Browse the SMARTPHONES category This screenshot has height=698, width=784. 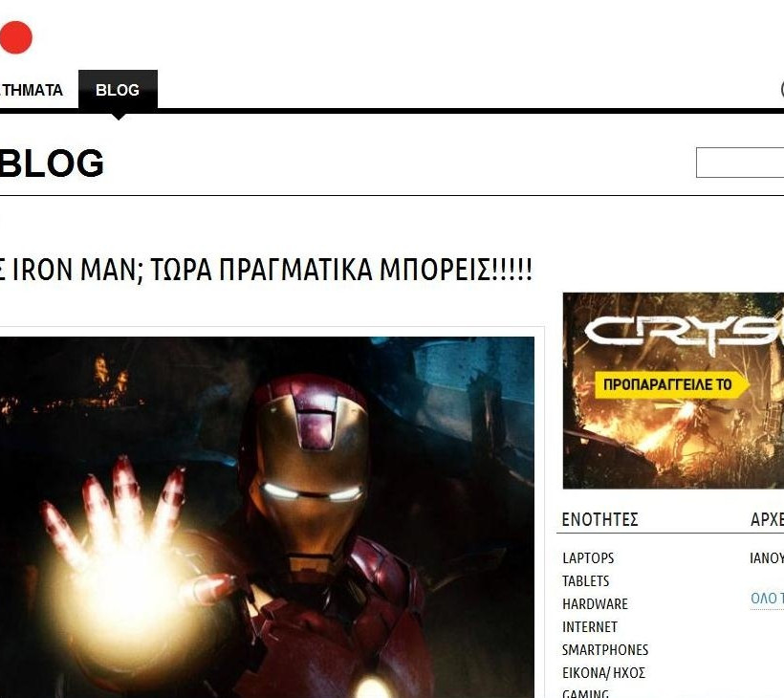[605, 650]
